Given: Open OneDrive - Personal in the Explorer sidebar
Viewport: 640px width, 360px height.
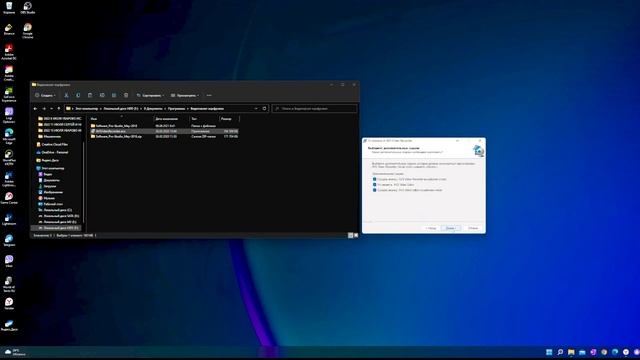Looking at the screenshot, I should (52, 152).
